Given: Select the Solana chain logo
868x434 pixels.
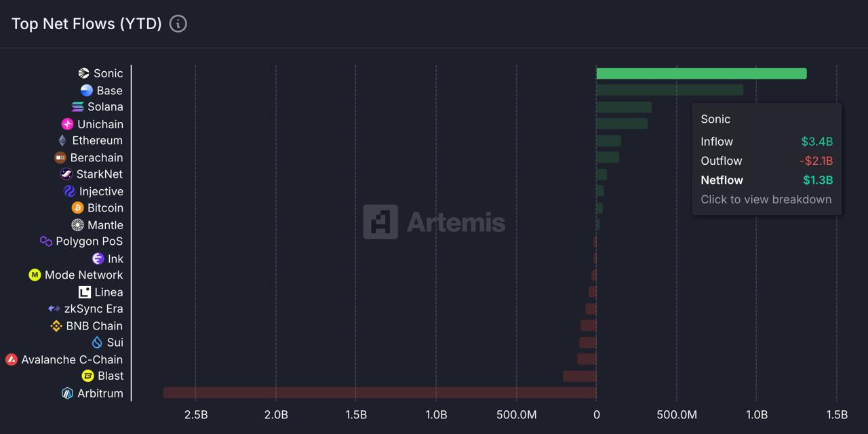Looking at the screenshot, I should pyautogui.click(x=77, y=107).
